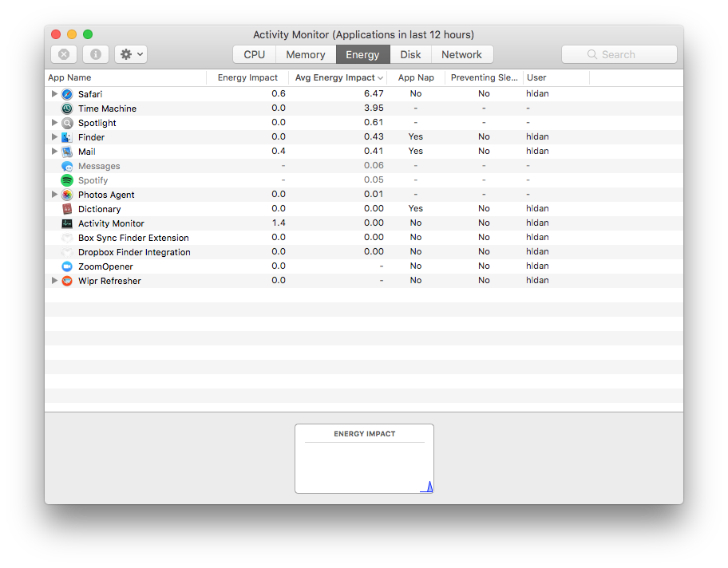Sort by App Name column header
The width and height of the screenshot is (728, 568).
click(125, 77)
